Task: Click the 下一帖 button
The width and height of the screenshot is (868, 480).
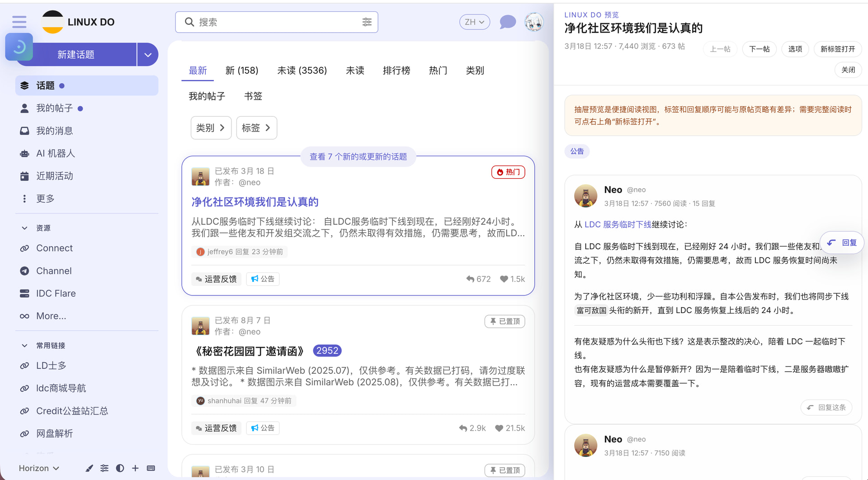Action: pos(759,49)
